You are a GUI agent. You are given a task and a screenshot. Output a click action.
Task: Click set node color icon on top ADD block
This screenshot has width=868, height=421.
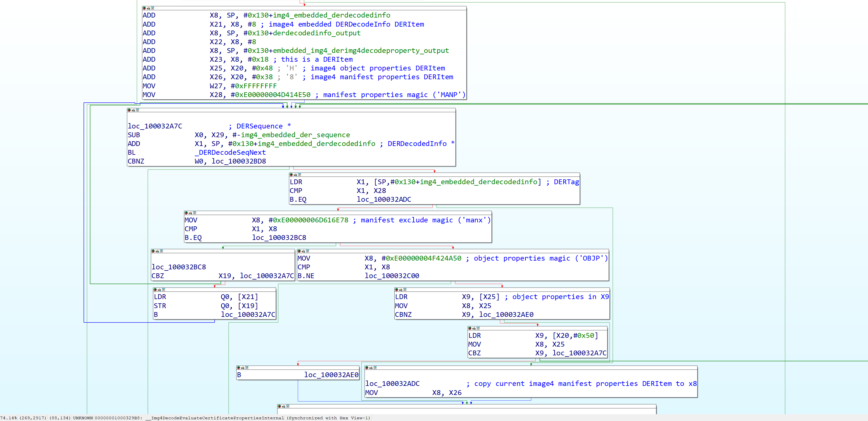144,8
